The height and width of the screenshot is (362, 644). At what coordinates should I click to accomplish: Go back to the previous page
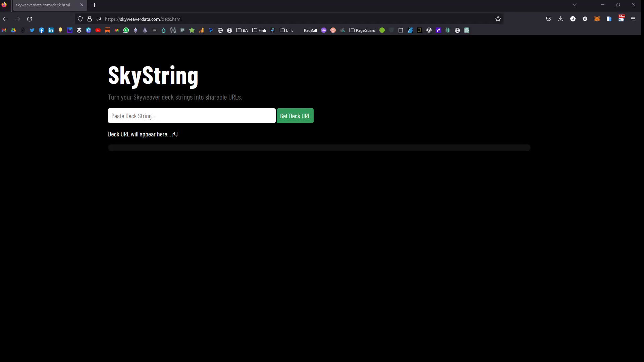pyautogui.click(x=5, y=19)
